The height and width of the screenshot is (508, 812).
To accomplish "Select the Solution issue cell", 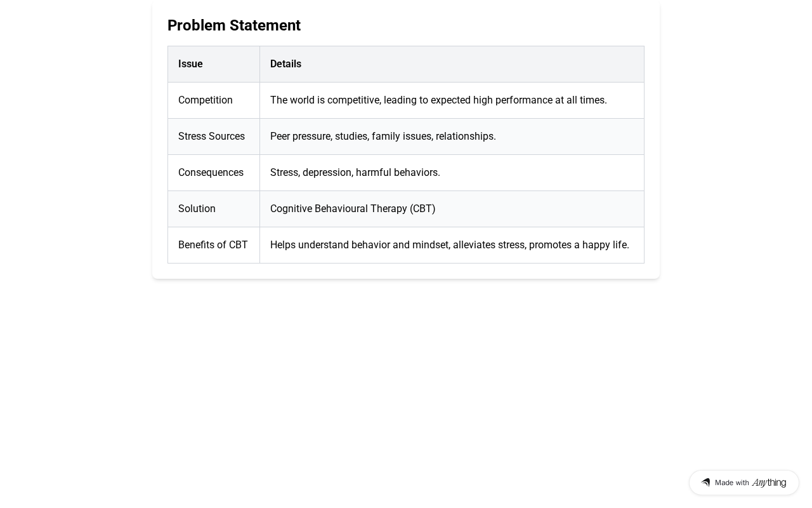I will pos(197,209).
